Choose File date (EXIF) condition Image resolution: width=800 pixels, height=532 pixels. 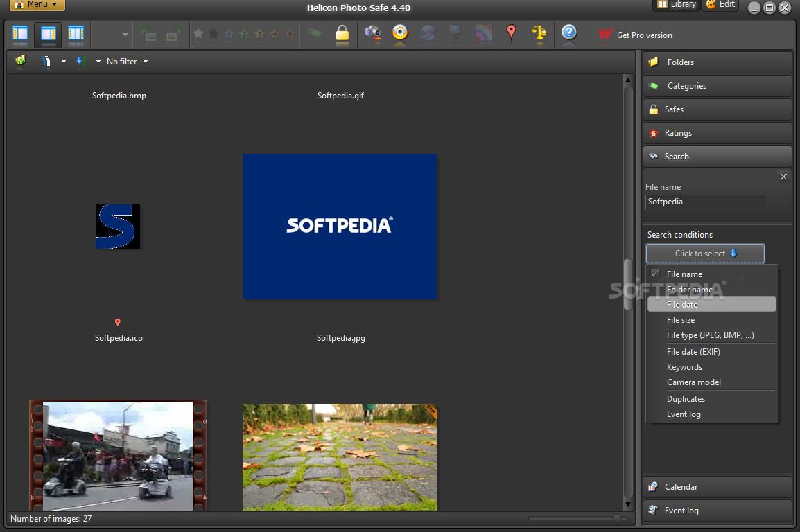tap(712, 352)
